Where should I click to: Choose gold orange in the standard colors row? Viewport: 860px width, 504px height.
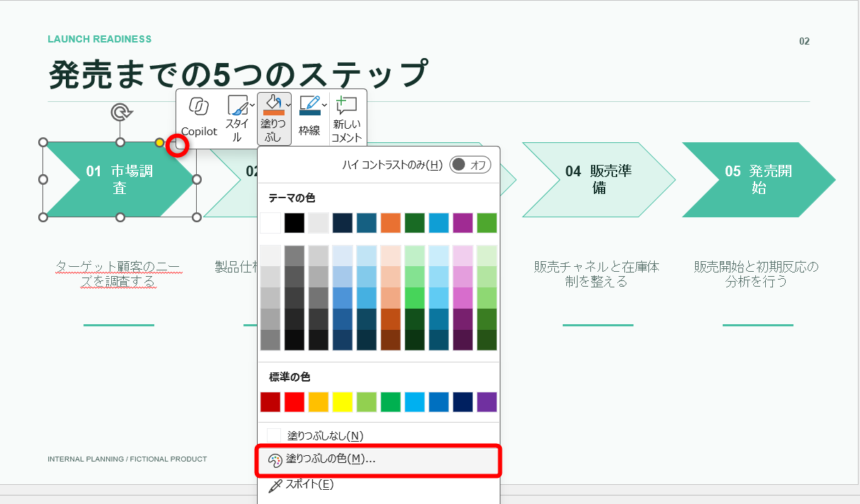319,402
